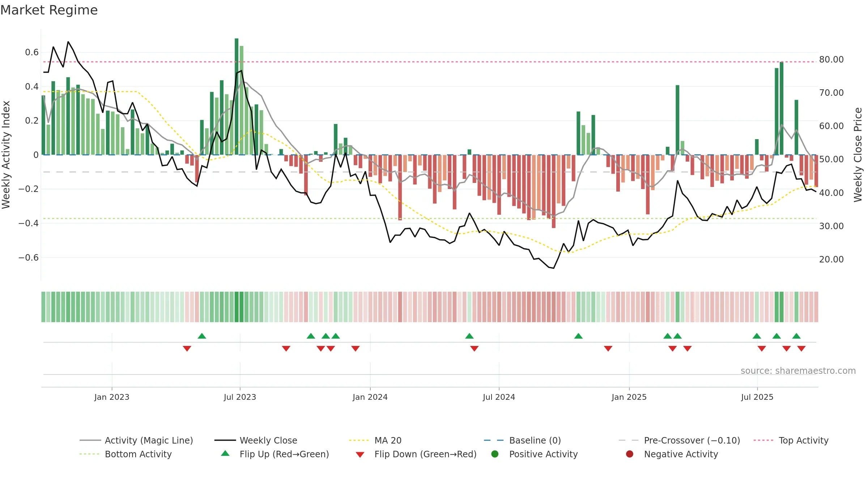This screenshot has width=868, height=488.
Task: Click the gray Activity (Magic Line) legend line sample
Action: 90,440
